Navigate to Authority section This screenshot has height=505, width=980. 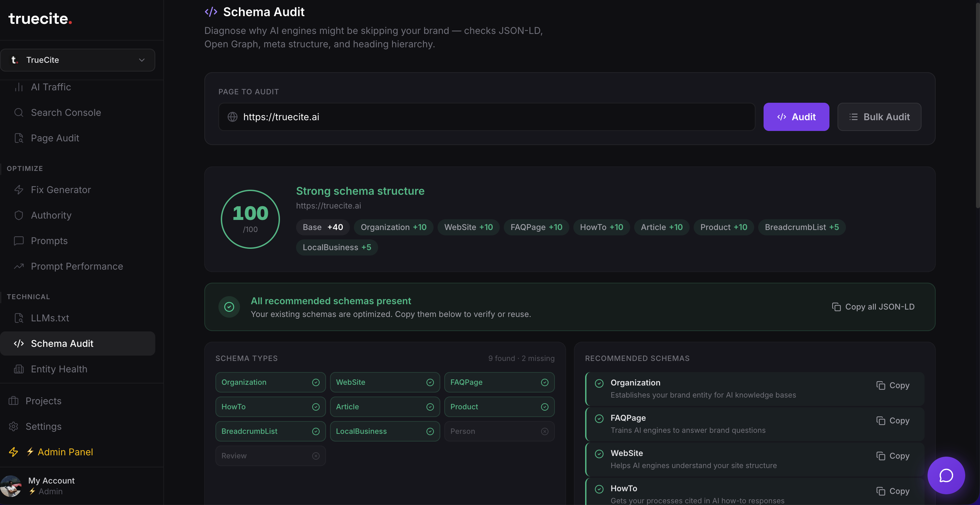point(51,215)
